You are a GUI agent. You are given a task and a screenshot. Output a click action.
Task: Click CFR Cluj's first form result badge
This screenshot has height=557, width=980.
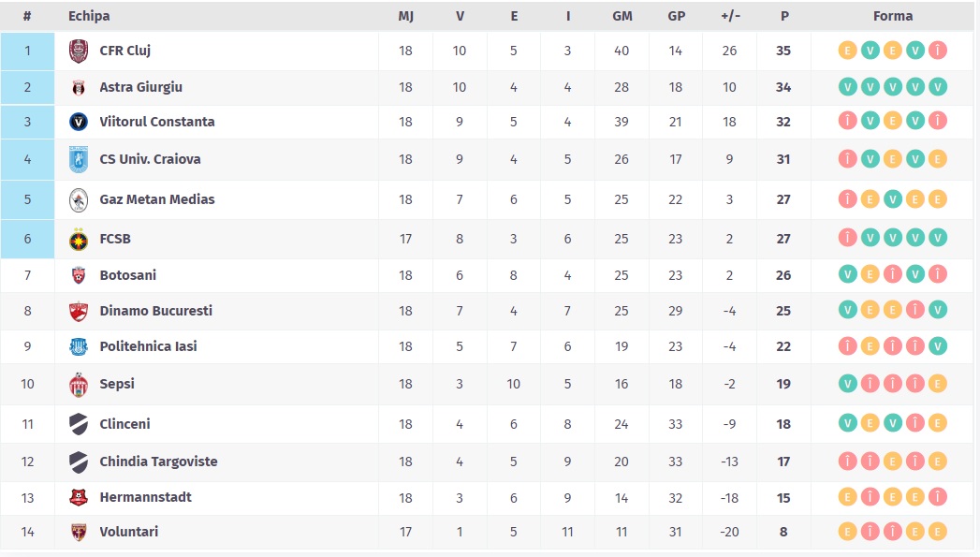[x=847, y=51]
